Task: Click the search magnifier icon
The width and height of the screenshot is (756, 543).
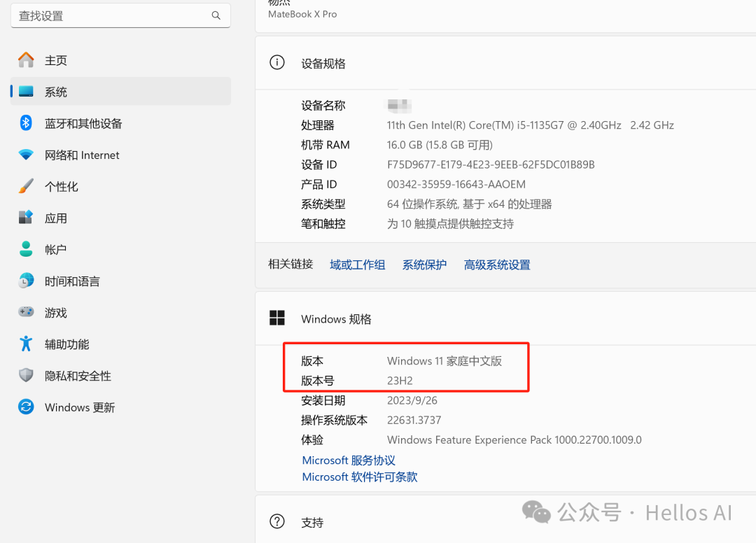Action: (216, 15)
